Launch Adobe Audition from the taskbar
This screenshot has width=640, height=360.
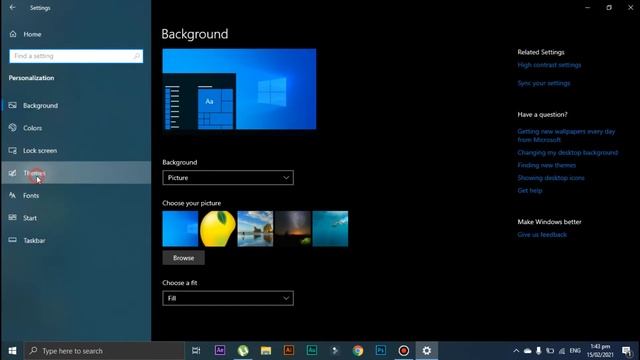pos(312,351)
